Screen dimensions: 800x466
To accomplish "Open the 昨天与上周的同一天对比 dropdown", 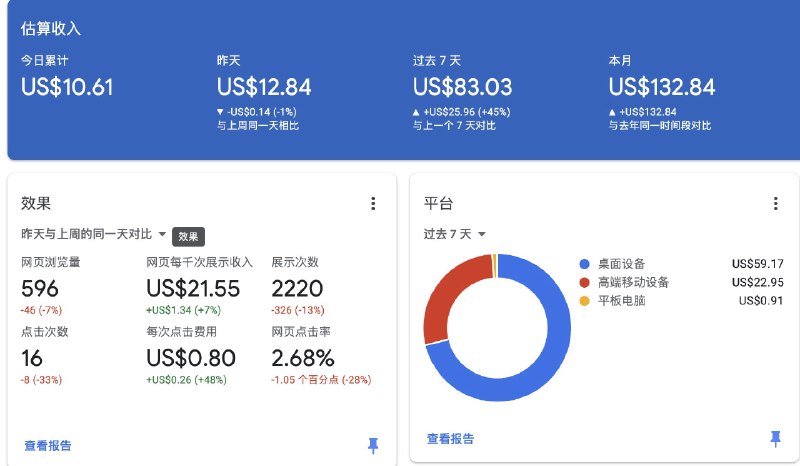I will [x=93, y=234].
